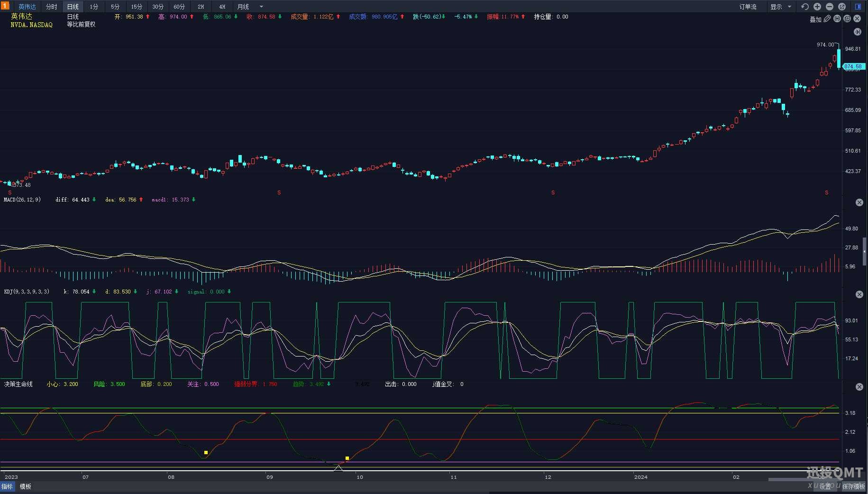Image resolution: width=868 pixels, height=494 pixels.
Task: Click the jump-to-latest arrow icon
Action: 857,32
